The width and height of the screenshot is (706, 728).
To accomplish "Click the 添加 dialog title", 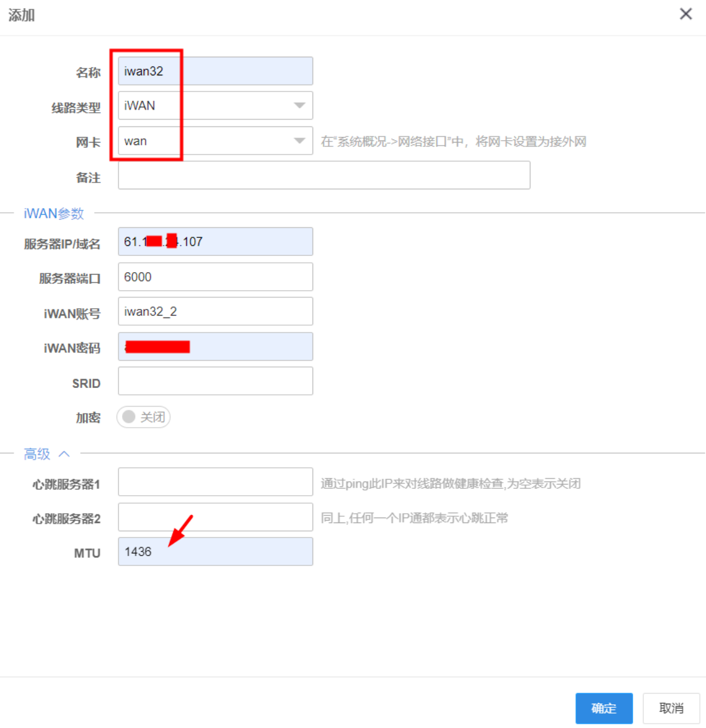I will coord(21,16).
